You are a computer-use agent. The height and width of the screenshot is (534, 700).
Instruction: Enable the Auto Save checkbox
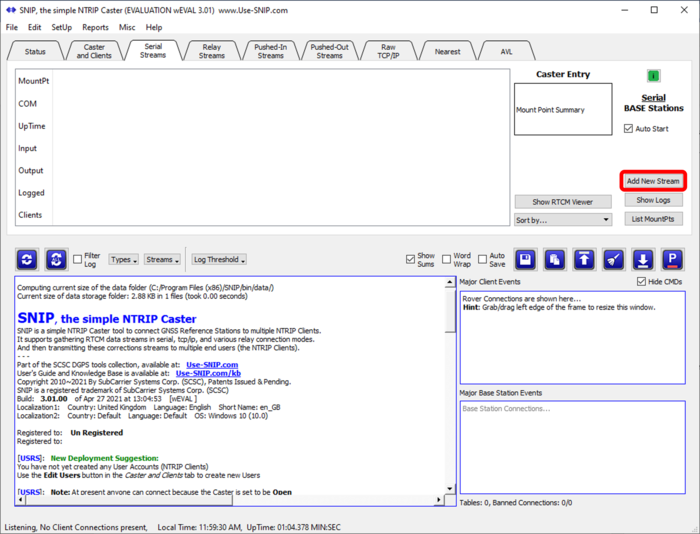tap(482, 259)
